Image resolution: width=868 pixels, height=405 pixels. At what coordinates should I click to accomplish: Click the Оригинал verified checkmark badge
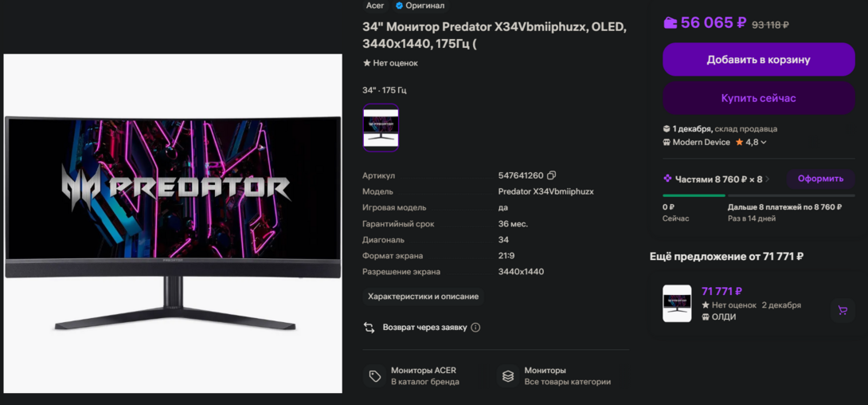[399, 6]
